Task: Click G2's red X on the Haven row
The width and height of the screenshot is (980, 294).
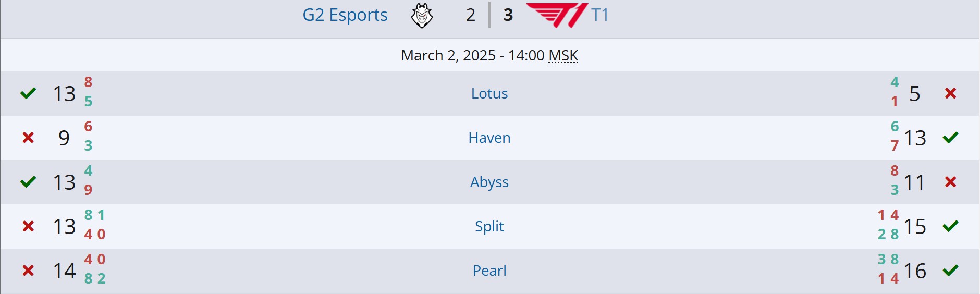Action: (x=28, y=138)
